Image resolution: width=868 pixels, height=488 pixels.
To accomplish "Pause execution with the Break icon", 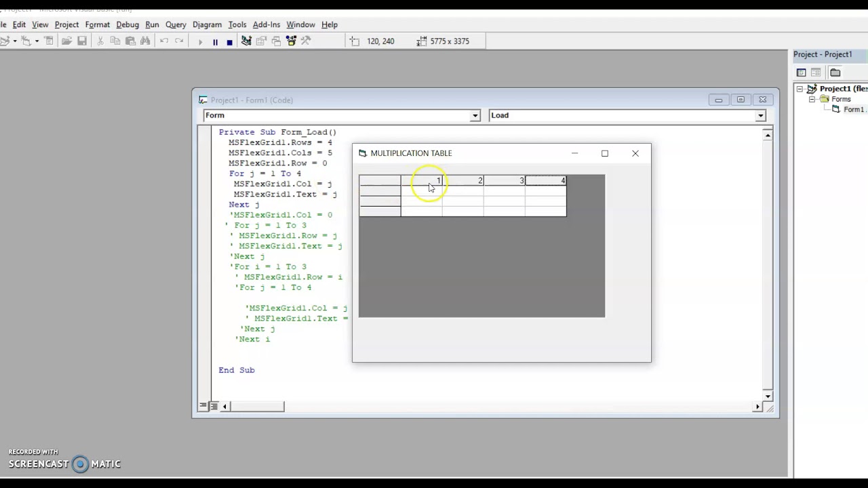I will click(215, 41).
